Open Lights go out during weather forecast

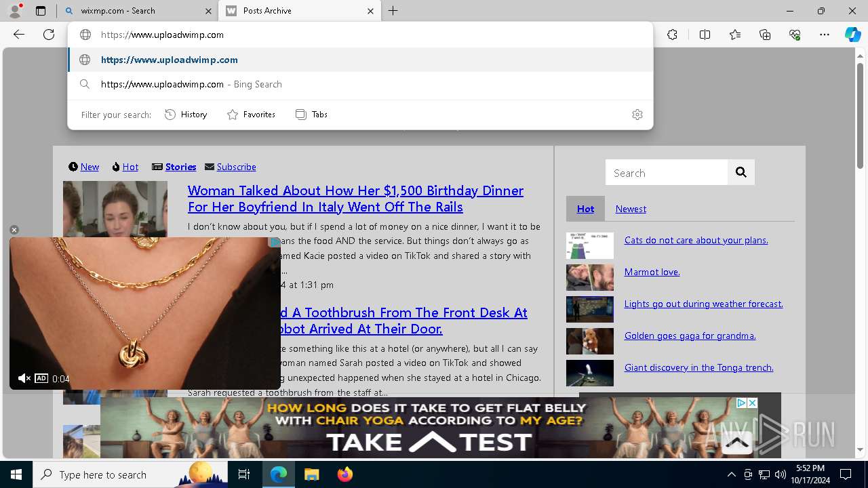click(703, 304)
